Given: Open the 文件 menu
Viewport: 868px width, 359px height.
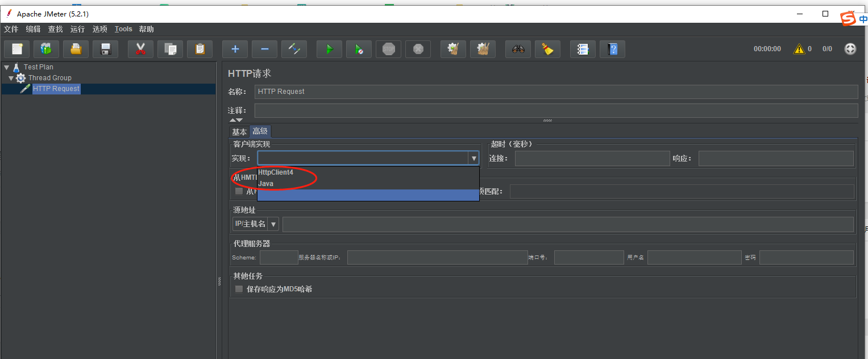Looking at the screenshot, I should [x=11, y=29].
